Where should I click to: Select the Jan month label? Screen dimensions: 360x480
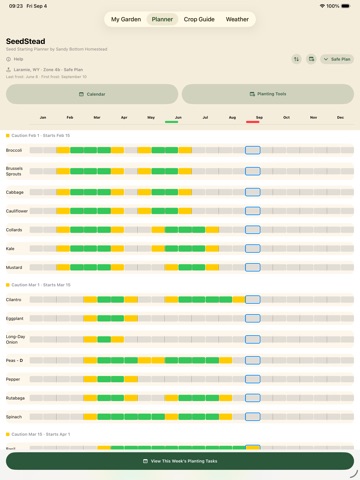(43, 117)
